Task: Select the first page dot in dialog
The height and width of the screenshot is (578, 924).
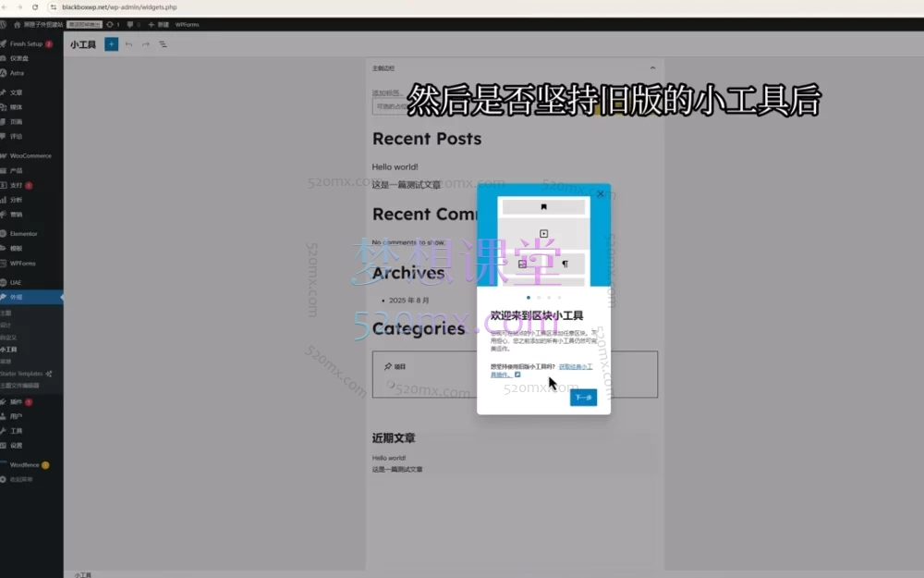Action: 528,297
